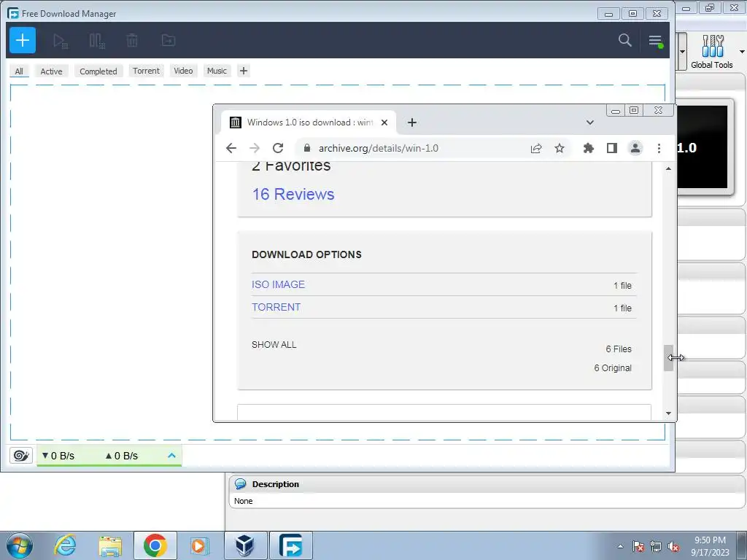Open Windows Explorer from taskbar
The image size is (747, 560).
click(111, 545)
